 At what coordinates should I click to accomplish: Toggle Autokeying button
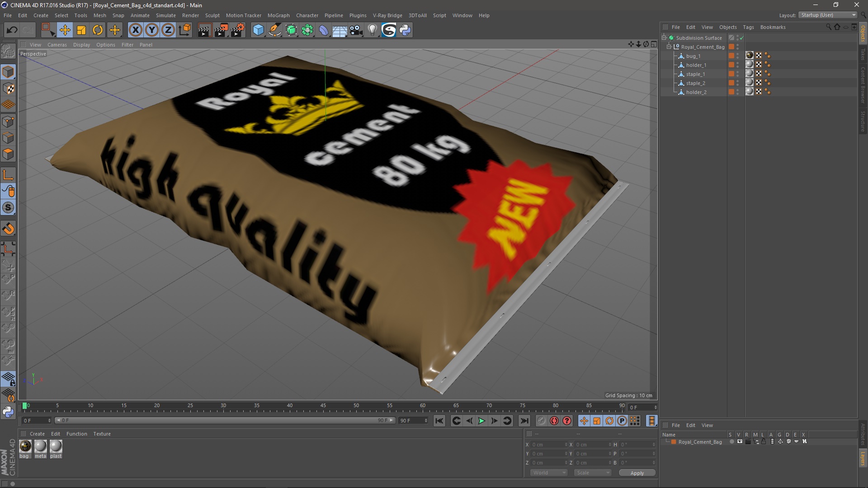tap(554, 421)
